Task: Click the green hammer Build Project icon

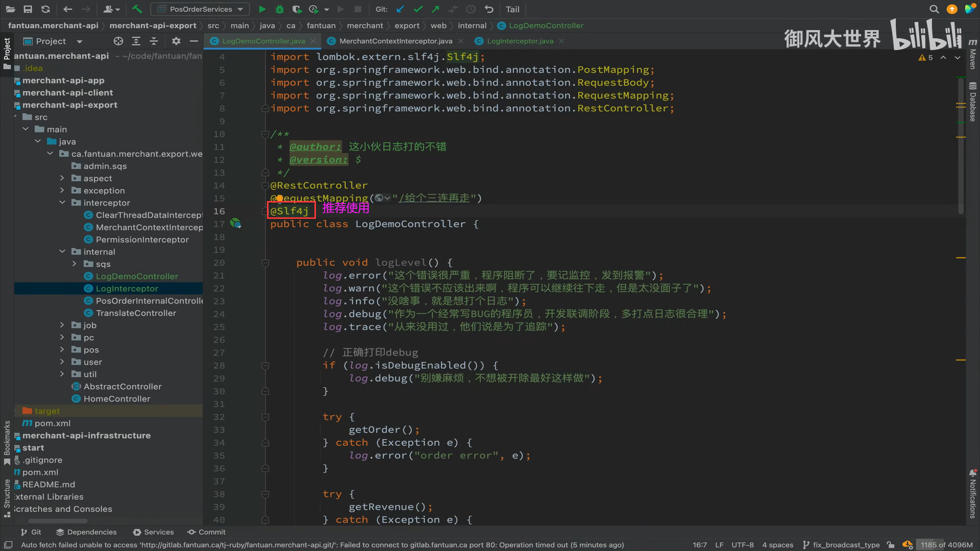Action: point(137,9)
